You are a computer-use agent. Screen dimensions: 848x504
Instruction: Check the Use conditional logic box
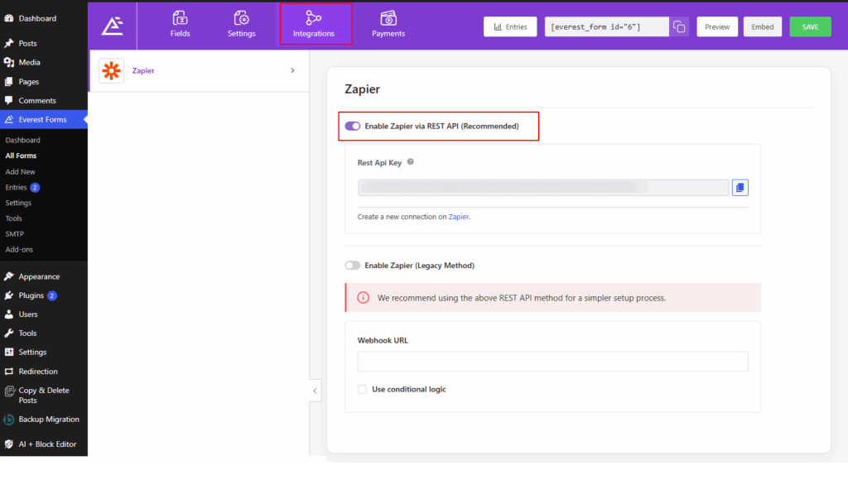(362, 388)
